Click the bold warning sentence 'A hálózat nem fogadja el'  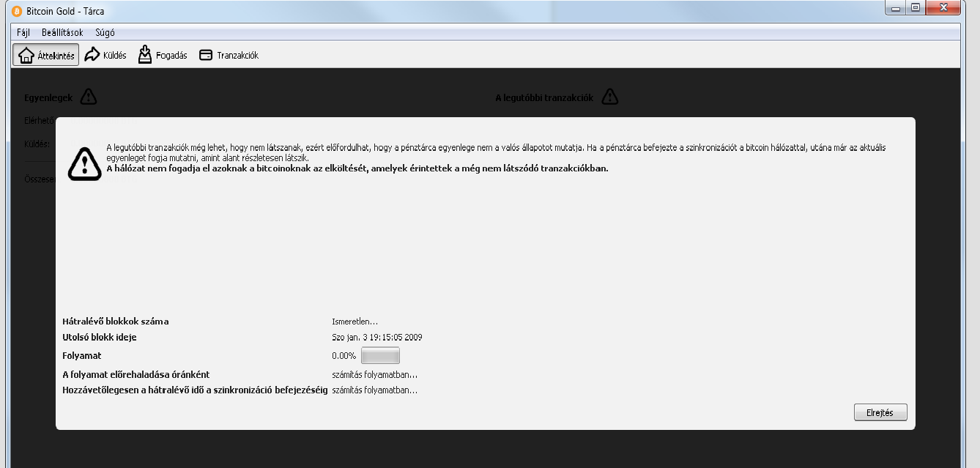(357, 168)
